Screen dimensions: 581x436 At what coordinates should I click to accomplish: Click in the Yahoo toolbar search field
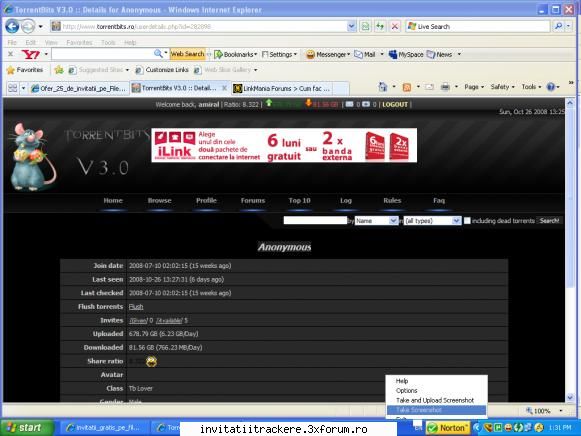tap(102, 54)
